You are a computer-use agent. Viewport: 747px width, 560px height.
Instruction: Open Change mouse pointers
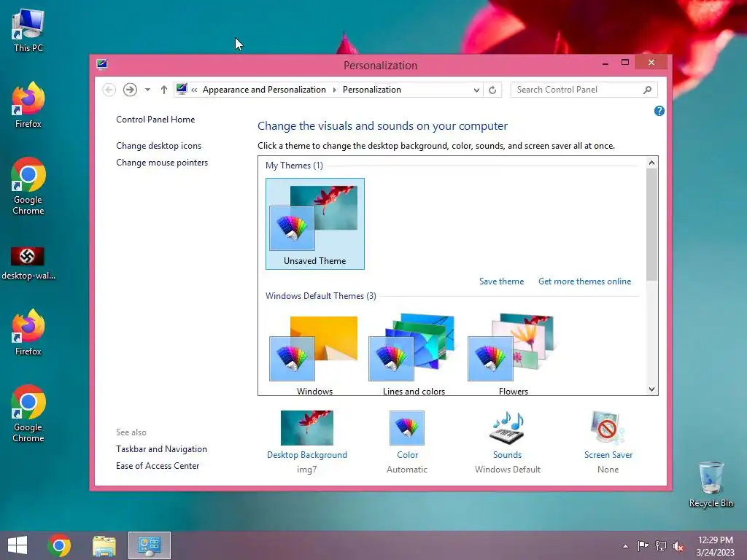click(162, 163)
